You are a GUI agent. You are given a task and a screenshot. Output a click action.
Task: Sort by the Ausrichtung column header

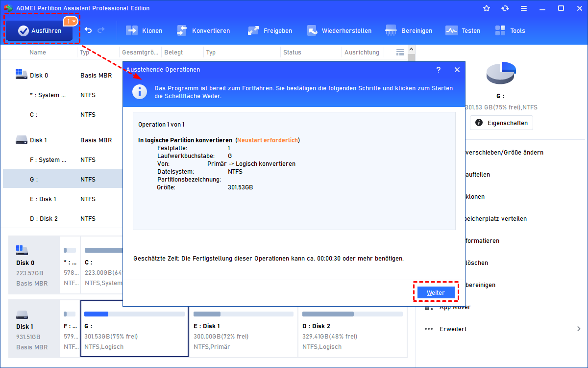[x=362, y=52]
